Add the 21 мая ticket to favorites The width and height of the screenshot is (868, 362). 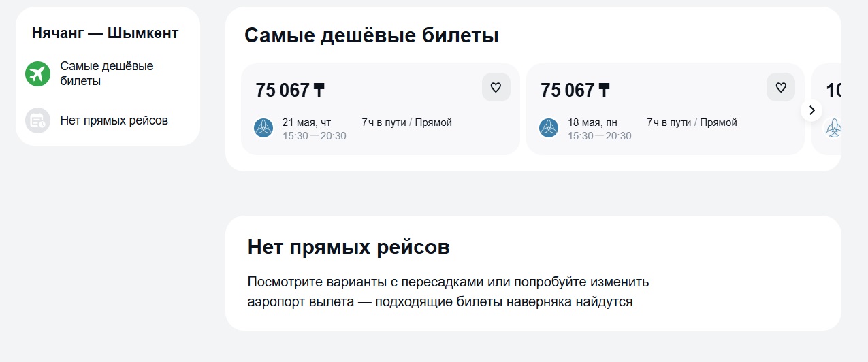496,88
